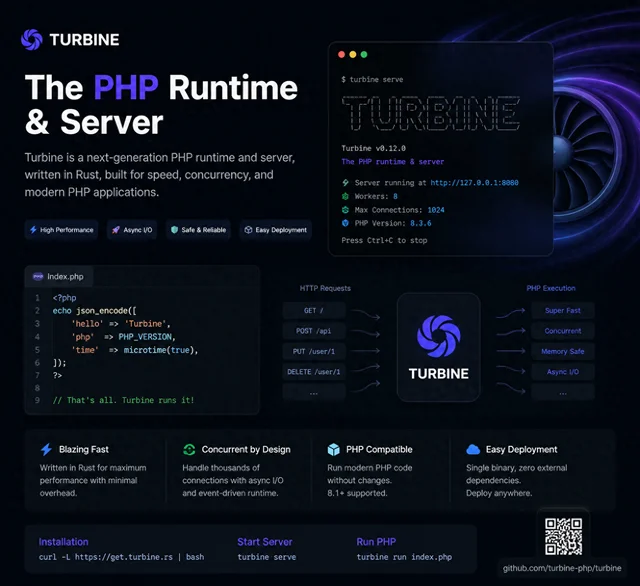This screenshot has height=586, width=640.
Task: Click the Easy Deployment cube icon badge
Action: (x=248, y=230)
